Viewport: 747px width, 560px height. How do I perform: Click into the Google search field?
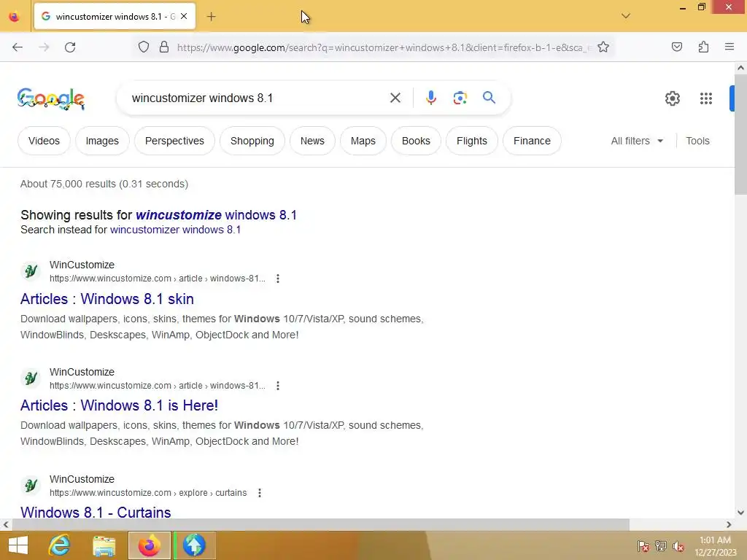point(258,98)
